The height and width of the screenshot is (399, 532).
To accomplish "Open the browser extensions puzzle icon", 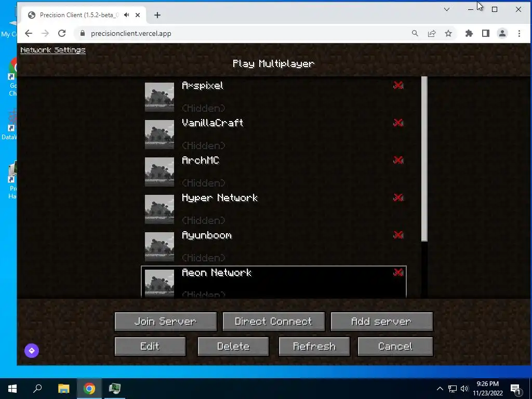I will click(469, 33).
